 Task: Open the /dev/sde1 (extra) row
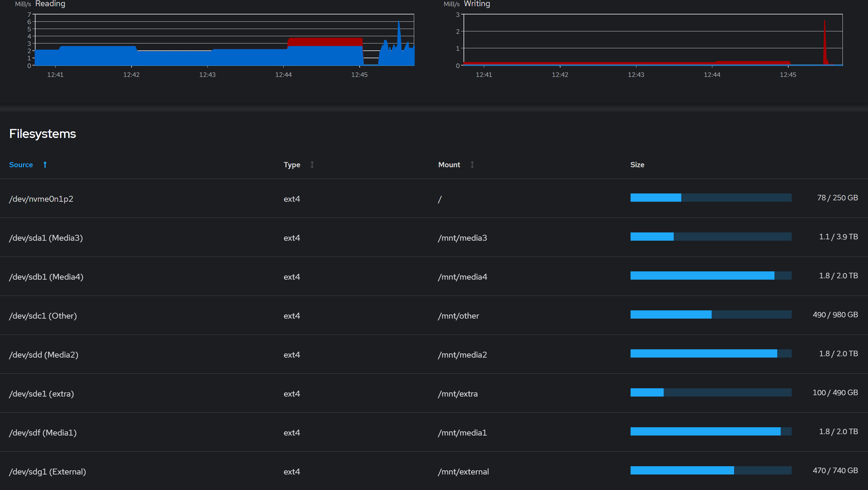click(434, 393)
